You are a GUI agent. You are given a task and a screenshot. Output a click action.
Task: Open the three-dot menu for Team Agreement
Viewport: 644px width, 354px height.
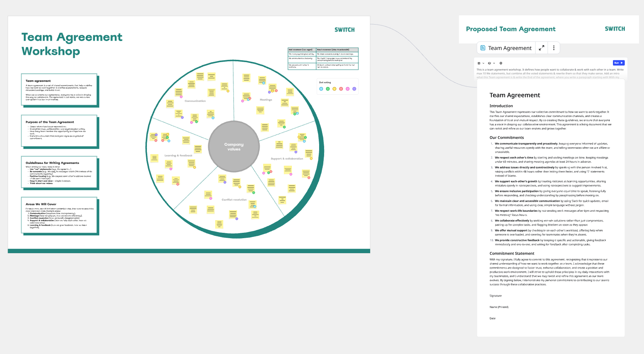pos(553,48)
